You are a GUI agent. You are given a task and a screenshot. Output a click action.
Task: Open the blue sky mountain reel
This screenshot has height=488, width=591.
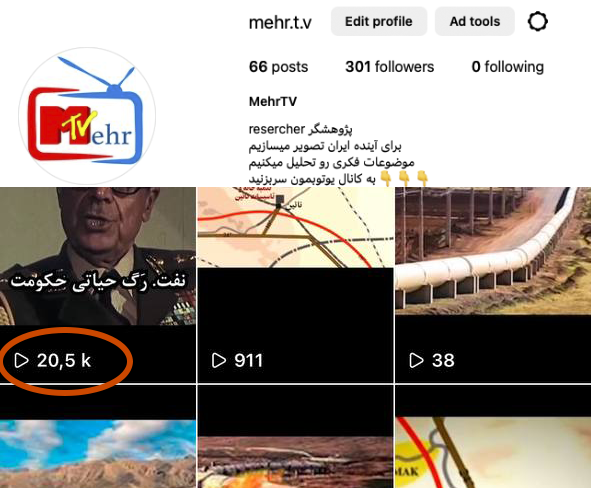[x=98, y=436]
